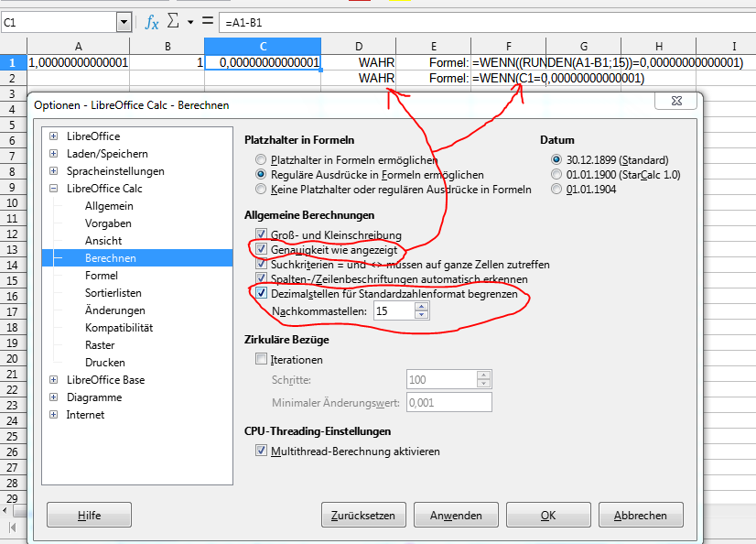Expand the Spracheinstellungen tree node
The image size is (756, 544).
53,171
